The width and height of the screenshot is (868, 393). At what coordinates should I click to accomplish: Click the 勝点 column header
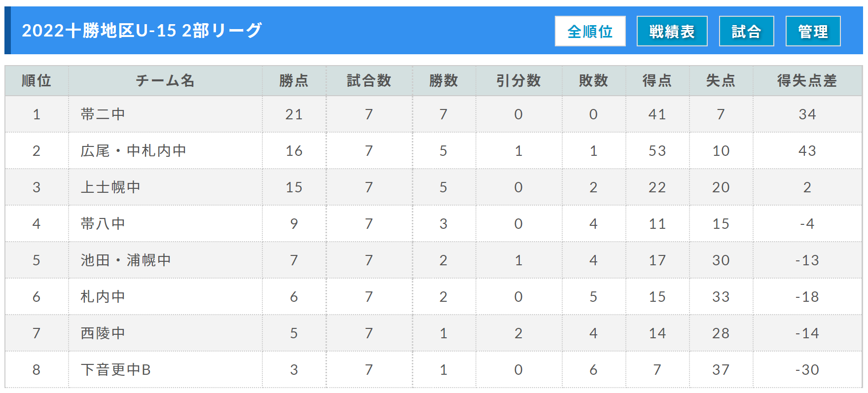click(x=294, y=80)
